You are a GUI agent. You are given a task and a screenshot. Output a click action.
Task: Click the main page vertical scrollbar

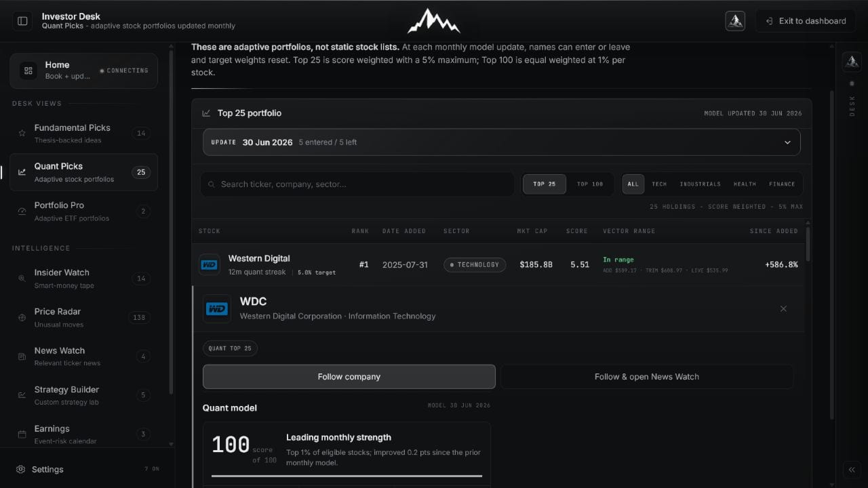(831, 254)
